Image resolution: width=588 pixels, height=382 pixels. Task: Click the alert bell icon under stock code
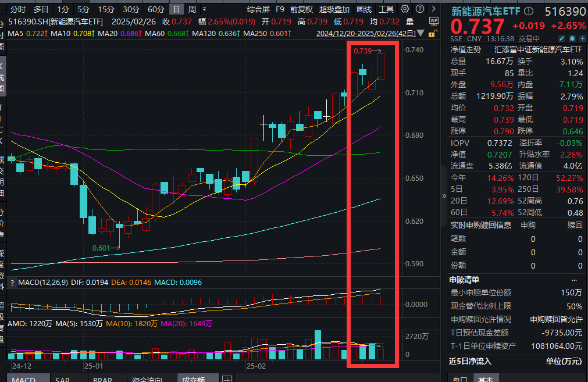pyautogui.click(x=571, y=39)
